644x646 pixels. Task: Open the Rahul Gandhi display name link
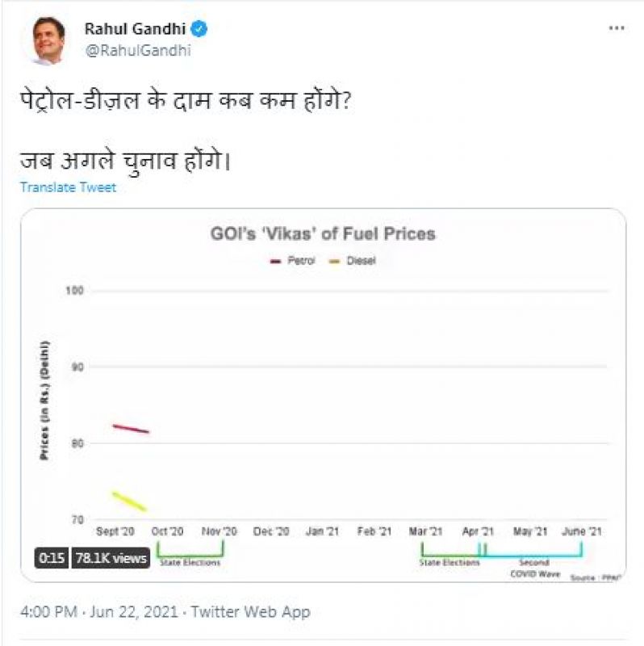(x=135, y=30)
